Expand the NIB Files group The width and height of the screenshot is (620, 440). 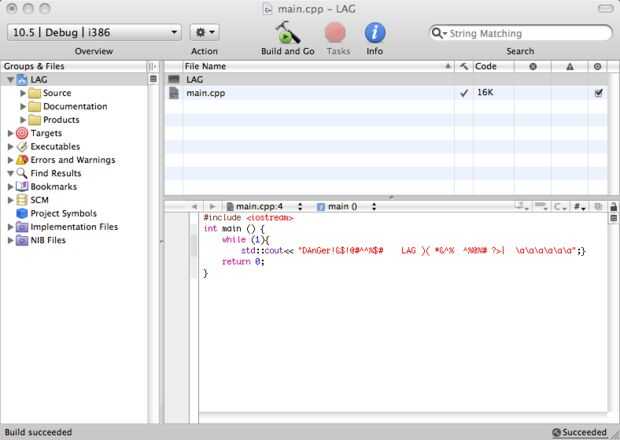(10, 240)
